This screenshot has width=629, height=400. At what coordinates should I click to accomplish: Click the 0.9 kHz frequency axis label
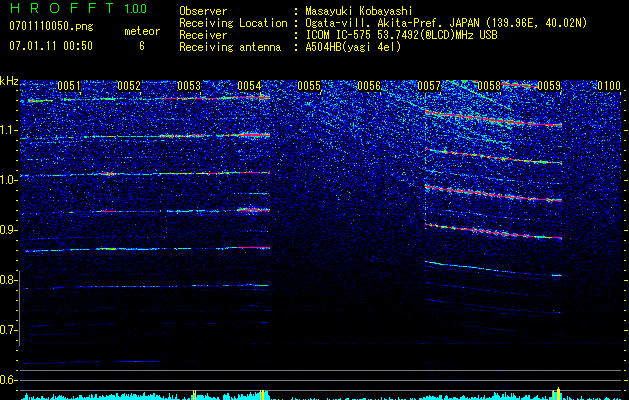pyautogui.click(x=9, y=230)
